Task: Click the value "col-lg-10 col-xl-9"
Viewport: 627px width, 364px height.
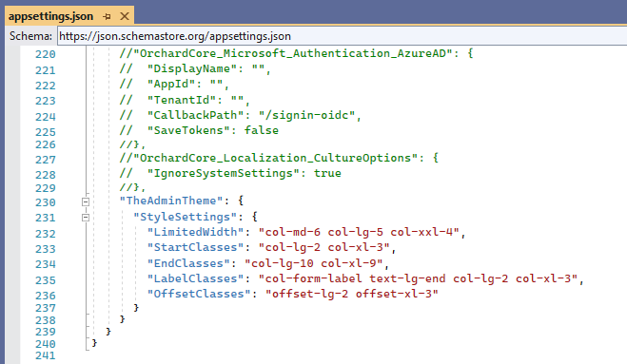Action: [314, 263]
